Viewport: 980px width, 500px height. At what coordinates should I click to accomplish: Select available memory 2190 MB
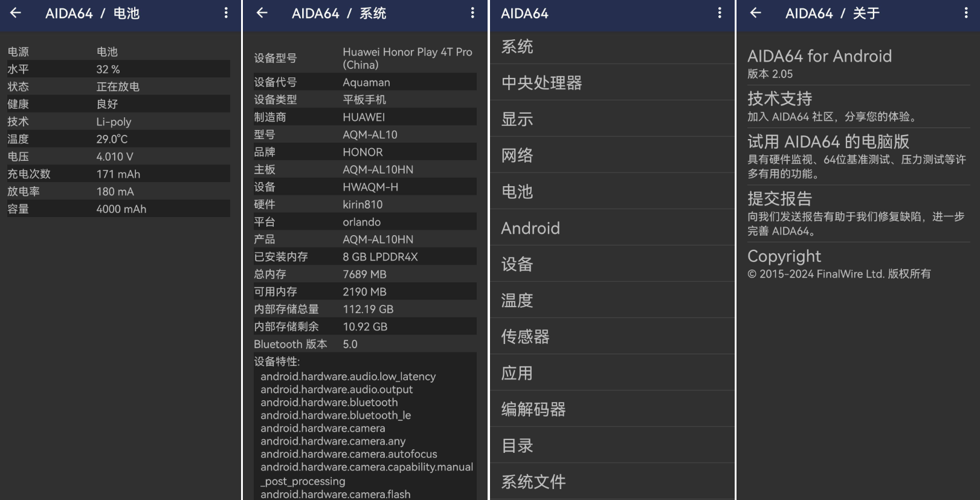[x=365, y=292]
